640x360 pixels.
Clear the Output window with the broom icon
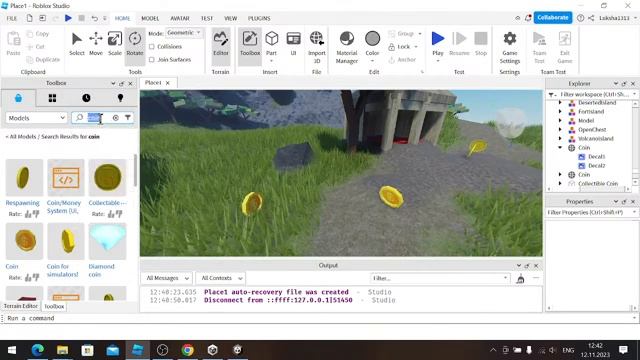(520, 279)
